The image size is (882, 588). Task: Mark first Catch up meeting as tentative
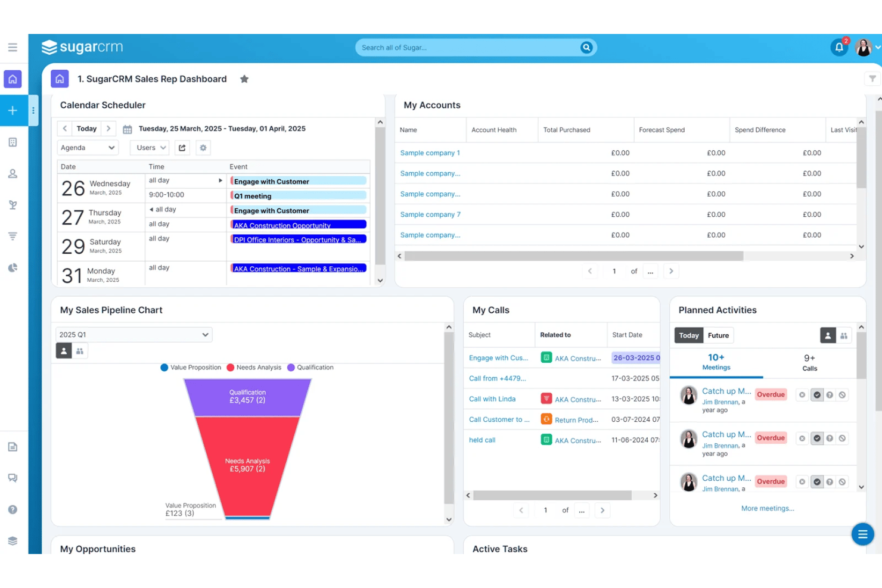tap(830, 395)
